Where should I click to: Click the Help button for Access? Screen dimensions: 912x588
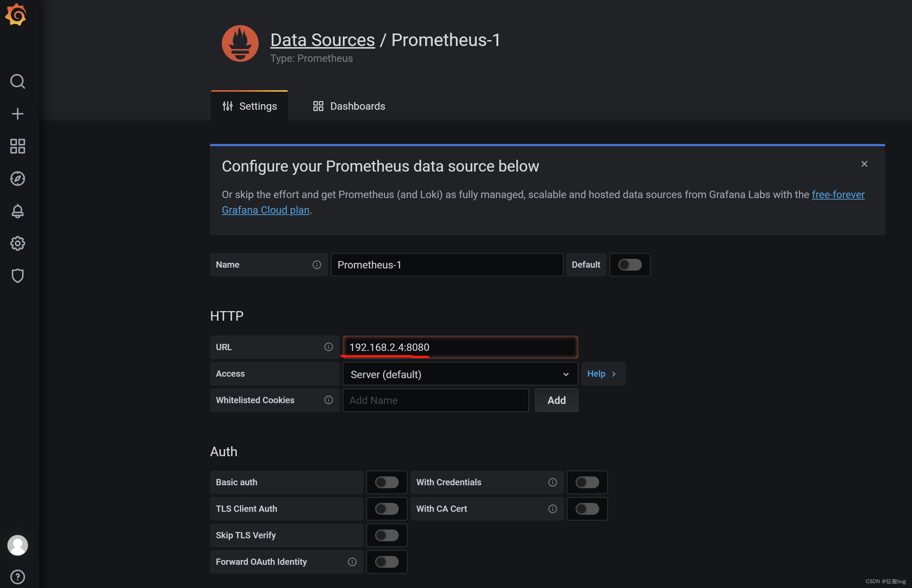(x=602, y=373)
